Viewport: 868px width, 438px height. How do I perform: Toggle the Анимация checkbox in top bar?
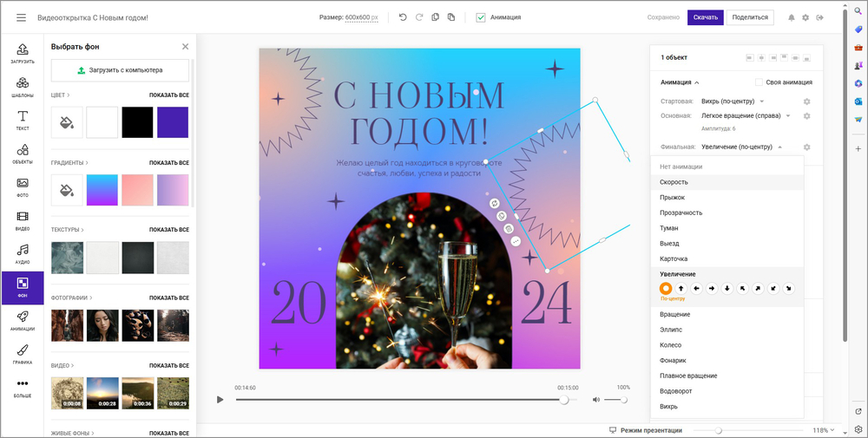[481, 17]
